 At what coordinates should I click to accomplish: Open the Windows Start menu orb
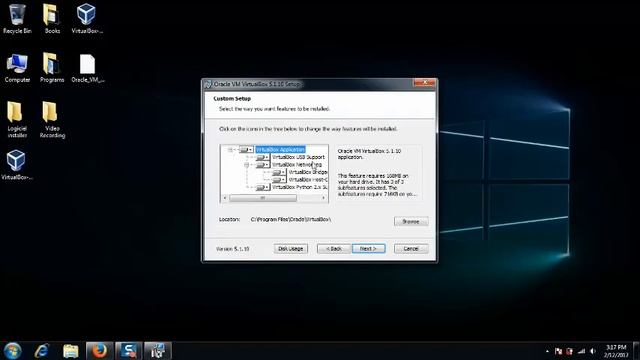pos(13,351)
